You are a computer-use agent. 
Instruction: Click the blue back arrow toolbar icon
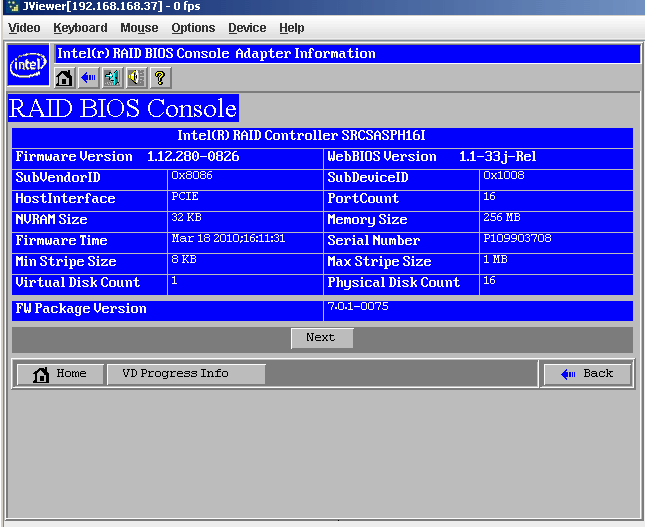tap(88, 77)
